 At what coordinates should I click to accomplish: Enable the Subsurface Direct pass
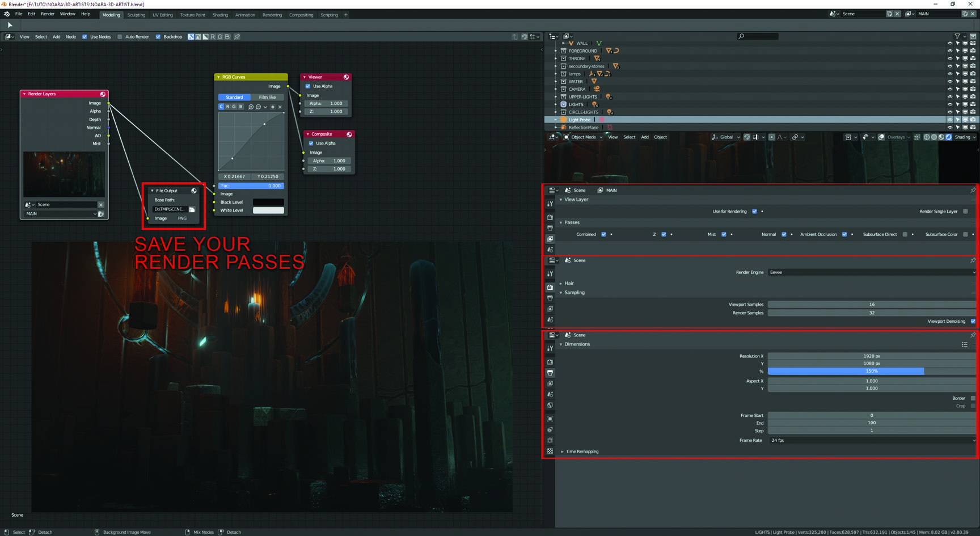pos(905,234)
